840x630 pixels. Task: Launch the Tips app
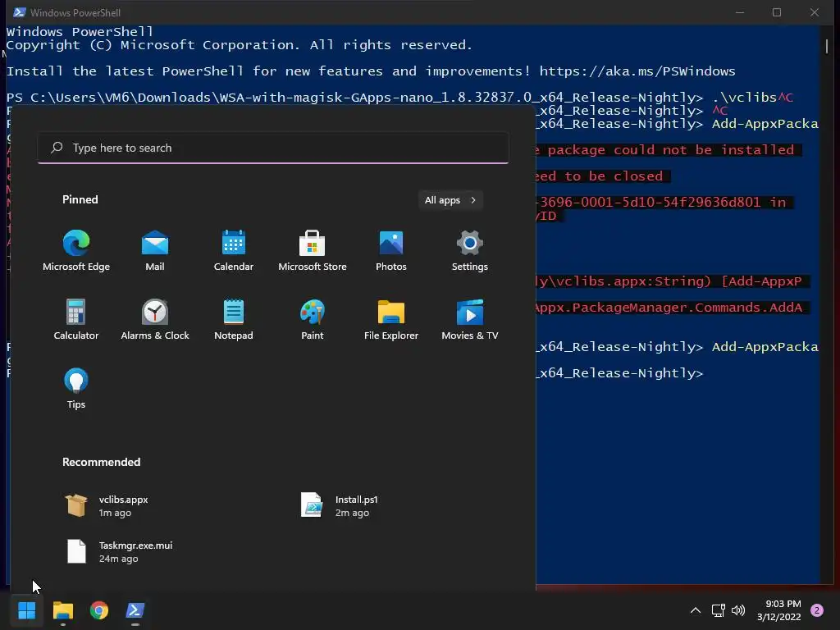pos(76,389)
